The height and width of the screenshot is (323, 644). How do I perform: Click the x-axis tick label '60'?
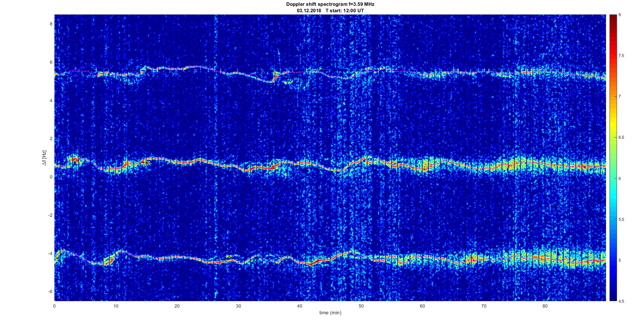point(422,306)
